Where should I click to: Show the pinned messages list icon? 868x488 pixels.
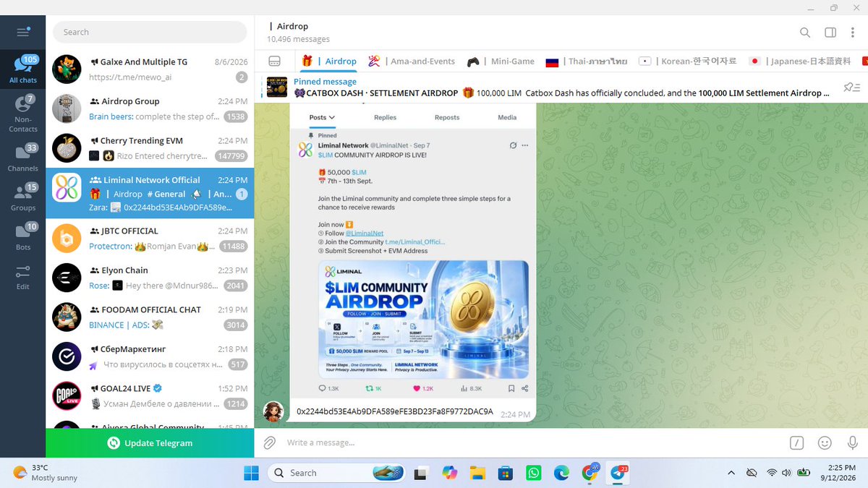coord(851,87)
